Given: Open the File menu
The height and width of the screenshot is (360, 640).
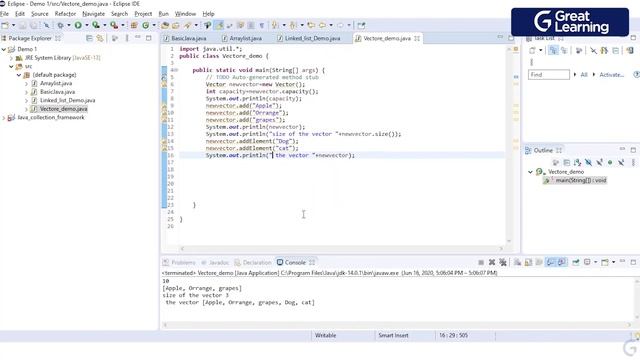Looking at the screenshot, I should [4, 14].
